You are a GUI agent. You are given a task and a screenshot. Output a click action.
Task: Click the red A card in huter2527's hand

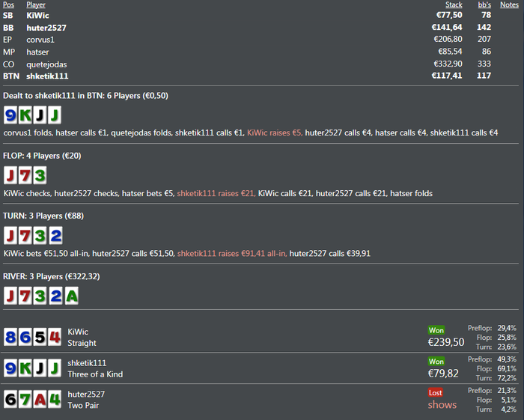[x=40, y=399]
